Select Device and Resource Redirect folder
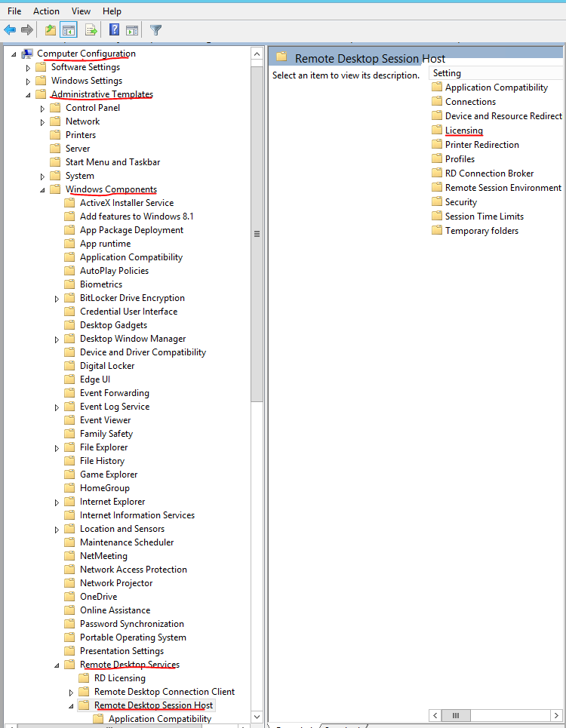Viewport: 566px width, 728px height. point(504,115)
